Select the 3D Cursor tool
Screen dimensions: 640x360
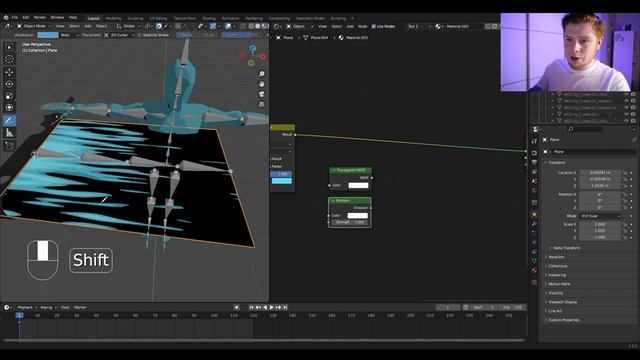tap(9, 60)
